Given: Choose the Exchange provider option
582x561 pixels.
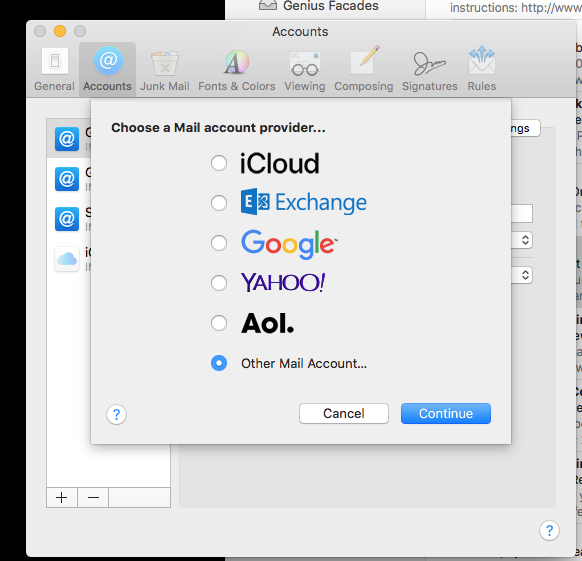Looking at the screenshot, I should tap(219, 203).
